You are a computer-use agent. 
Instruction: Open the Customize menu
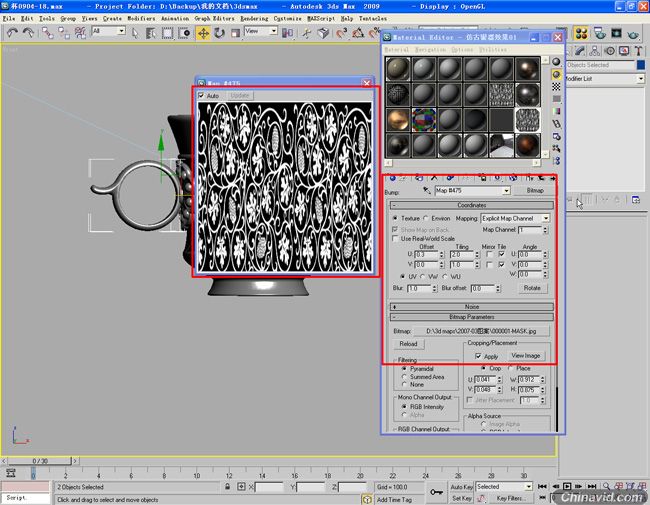[287, 18]
